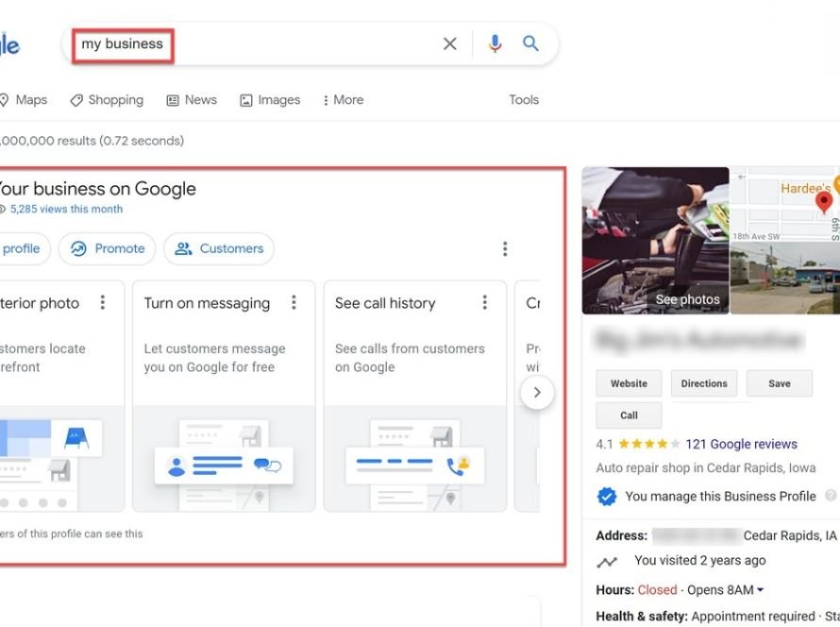840x627 pixels.
Task: Click inside the search input field
Action: (x=189, y=43)
